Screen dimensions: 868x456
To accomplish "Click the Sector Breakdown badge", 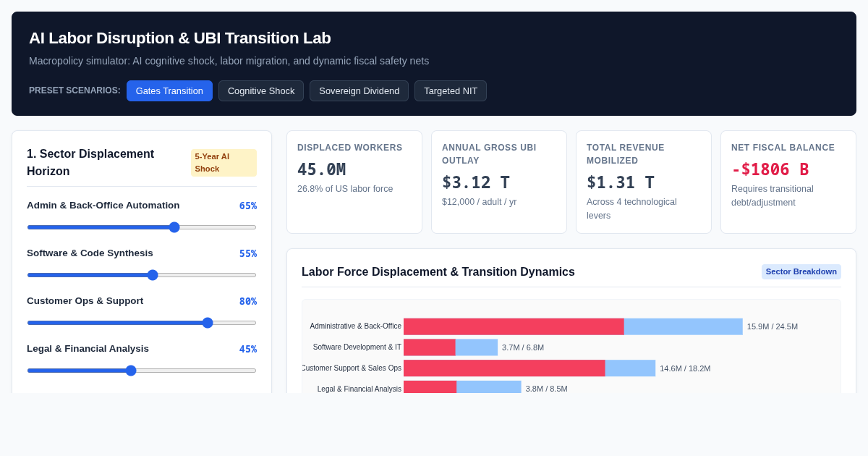I will 801,271.
